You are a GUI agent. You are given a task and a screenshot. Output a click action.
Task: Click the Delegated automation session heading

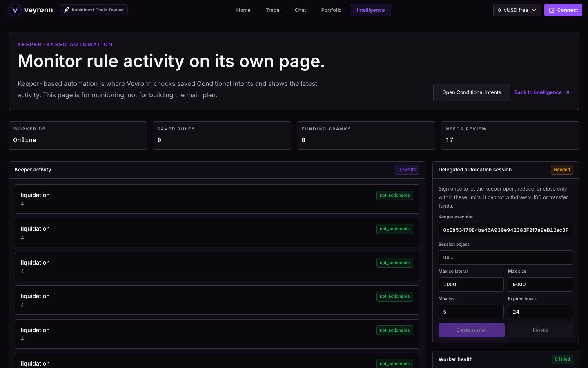pos(475,170)
